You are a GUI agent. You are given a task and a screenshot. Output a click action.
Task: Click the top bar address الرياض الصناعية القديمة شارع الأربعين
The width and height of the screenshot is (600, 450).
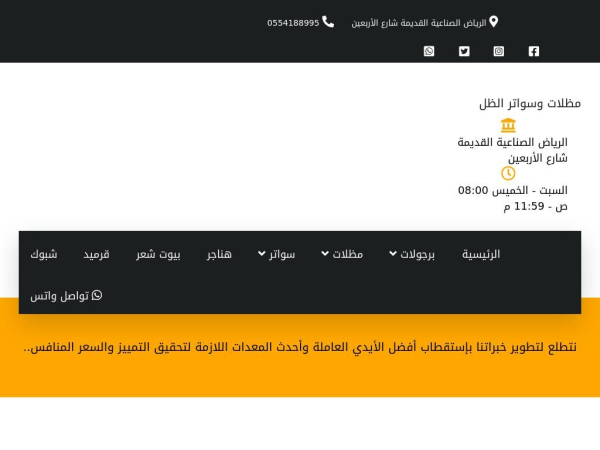[419, 23]
